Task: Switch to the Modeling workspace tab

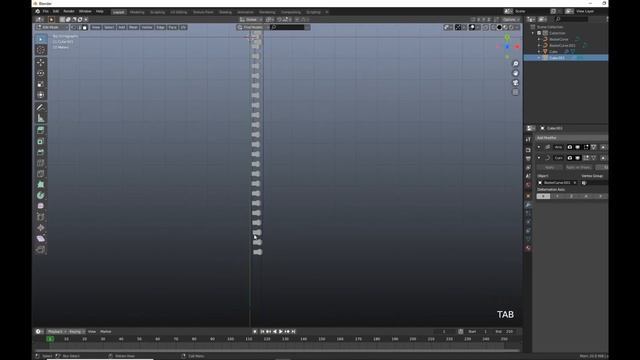Action: (137, 12)
